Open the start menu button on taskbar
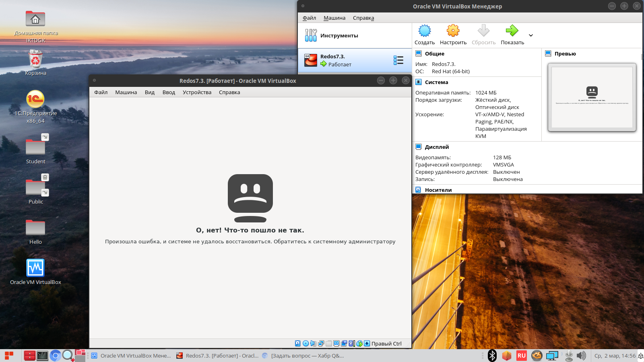Viewport: 644px width, 362px height. (x=9, y=356)
